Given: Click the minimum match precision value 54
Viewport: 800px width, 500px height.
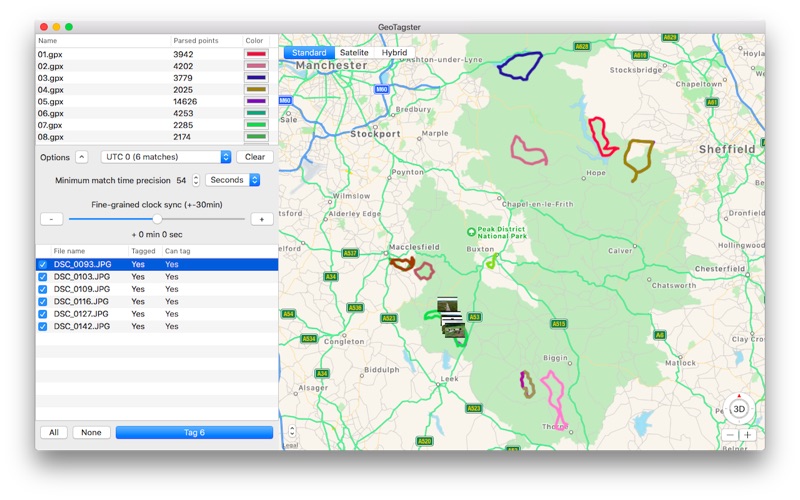Looking at the screenshot, I should [x=181, y=180].
